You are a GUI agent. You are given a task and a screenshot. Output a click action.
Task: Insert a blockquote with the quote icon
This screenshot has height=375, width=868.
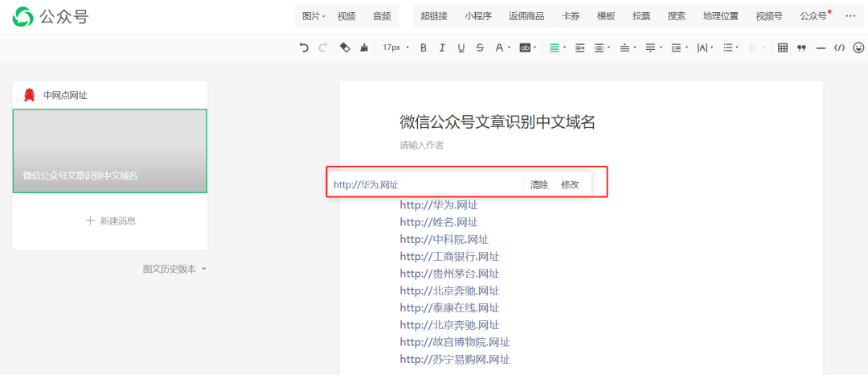tap(801, 47)
